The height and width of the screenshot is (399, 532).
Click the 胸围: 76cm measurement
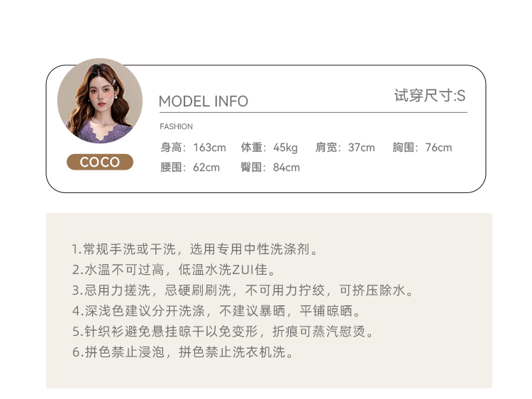click(x=422, y=148)
